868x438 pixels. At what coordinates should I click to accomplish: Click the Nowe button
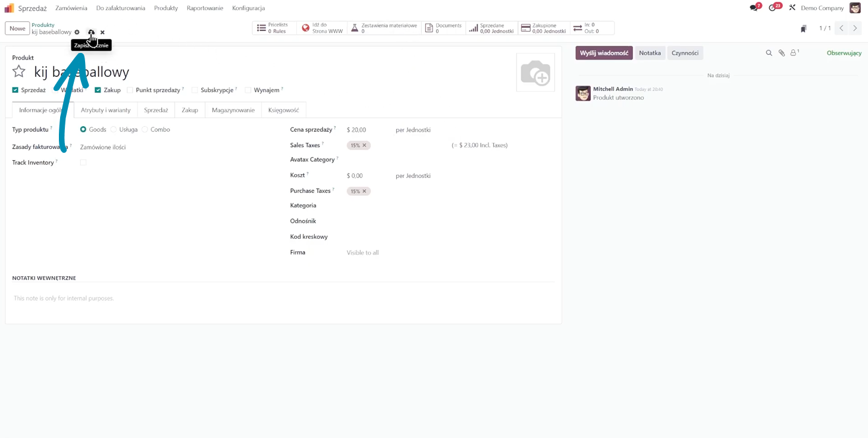click(x=17, y=29)
